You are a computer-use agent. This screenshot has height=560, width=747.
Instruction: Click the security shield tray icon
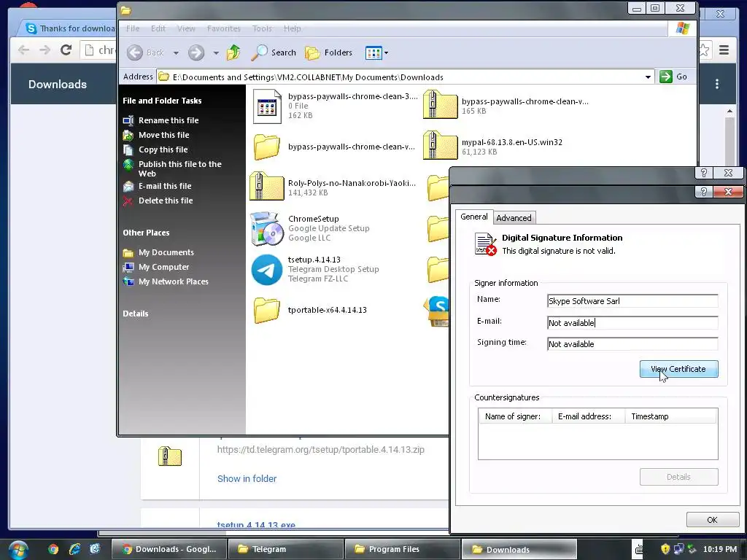(665, 549)
